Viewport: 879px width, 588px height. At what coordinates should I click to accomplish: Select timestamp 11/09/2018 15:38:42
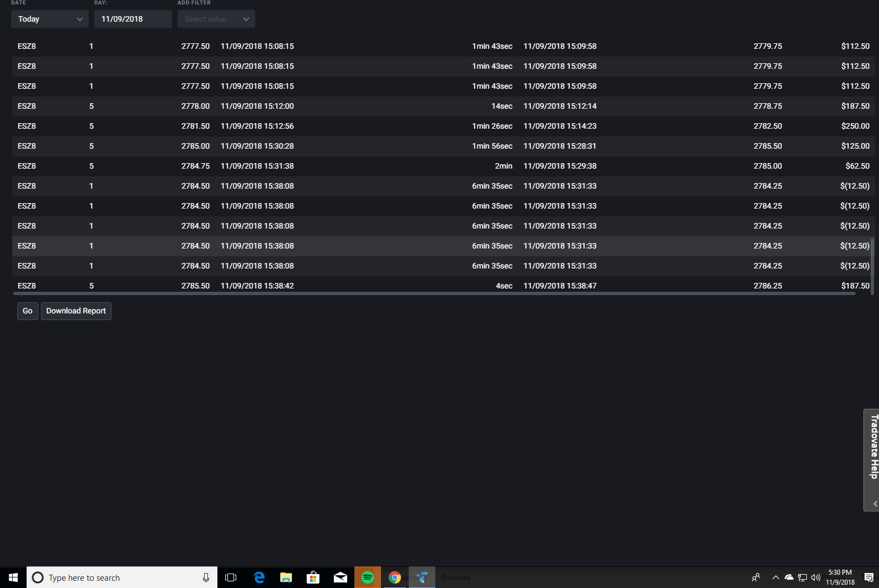[x=257, y=286]
